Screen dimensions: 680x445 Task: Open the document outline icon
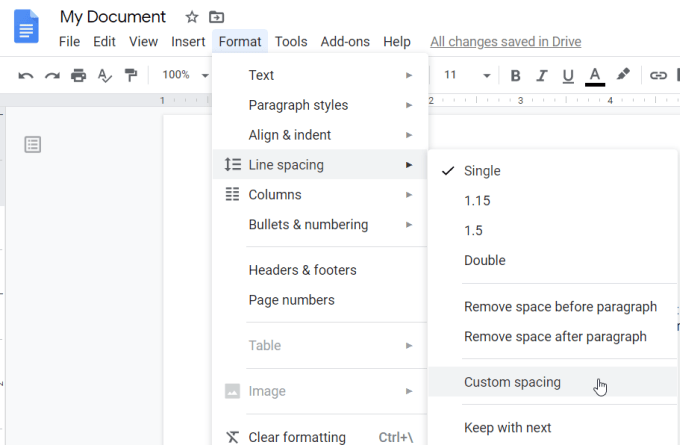coord(33,145)
